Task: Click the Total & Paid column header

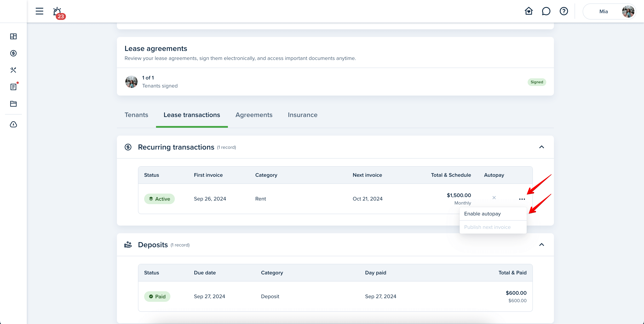Action: point(512,273)
